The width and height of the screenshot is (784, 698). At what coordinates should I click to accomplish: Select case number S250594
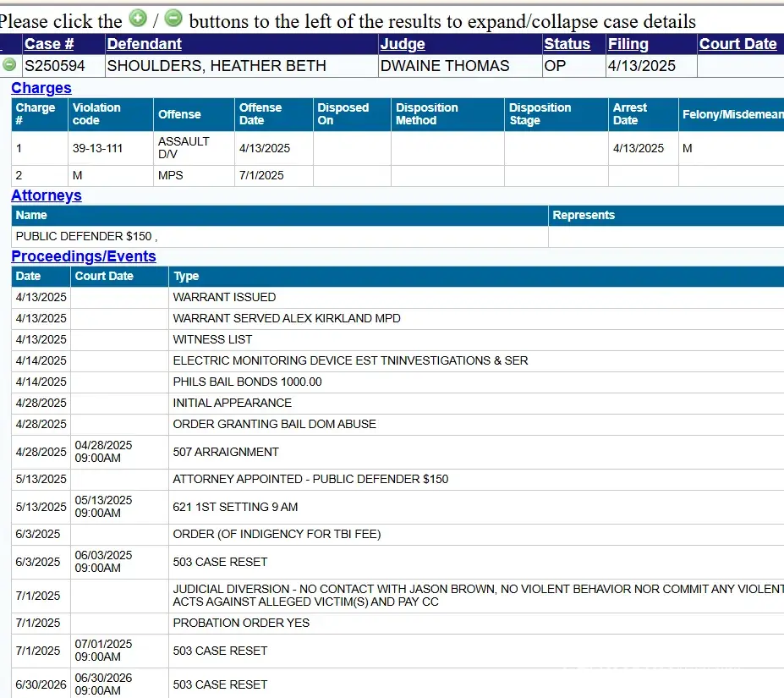point(55,66)
